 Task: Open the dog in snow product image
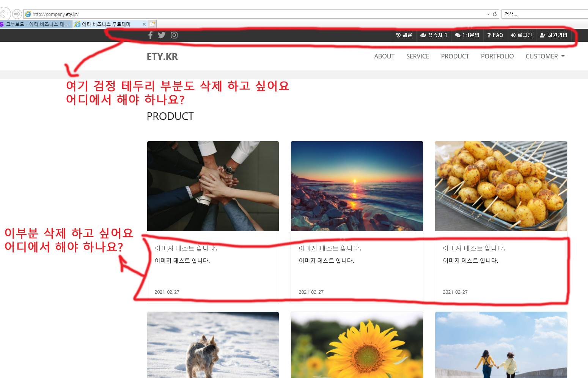pyautogui.click(x=213, y=345)
